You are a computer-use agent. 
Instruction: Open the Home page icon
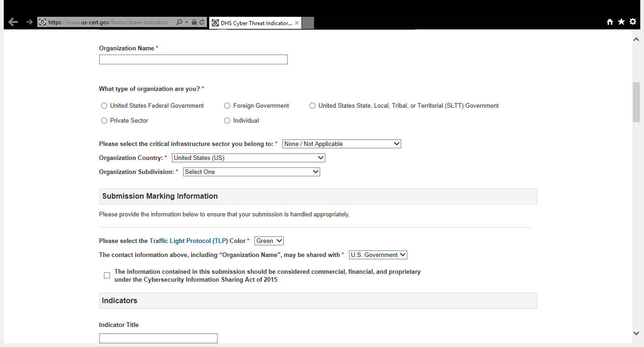click(x=610, y=22)
